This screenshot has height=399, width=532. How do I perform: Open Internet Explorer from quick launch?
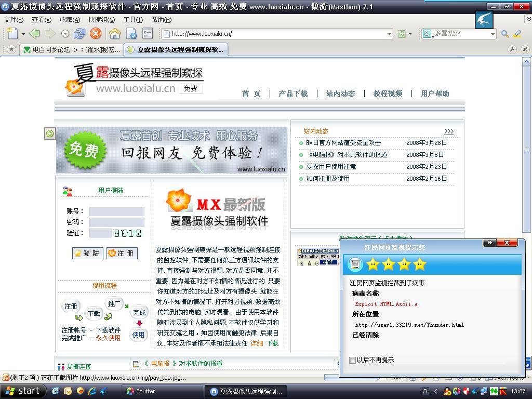[x=92, y=391]
